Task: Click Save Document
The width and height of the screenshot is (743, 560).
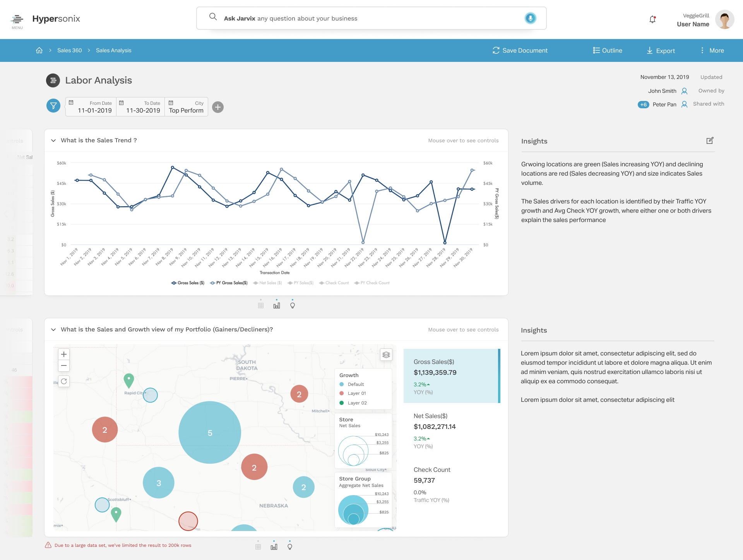Action: [x=520, y=50]
